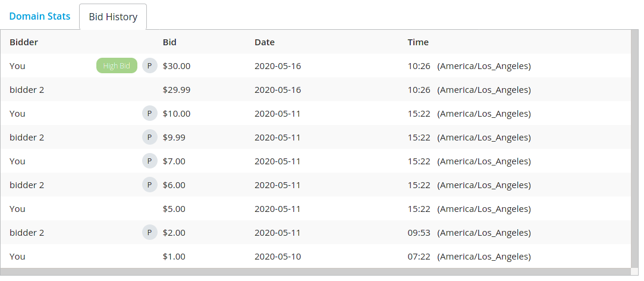Click bidder 2 name in $2.00 row

click(27, 232)
